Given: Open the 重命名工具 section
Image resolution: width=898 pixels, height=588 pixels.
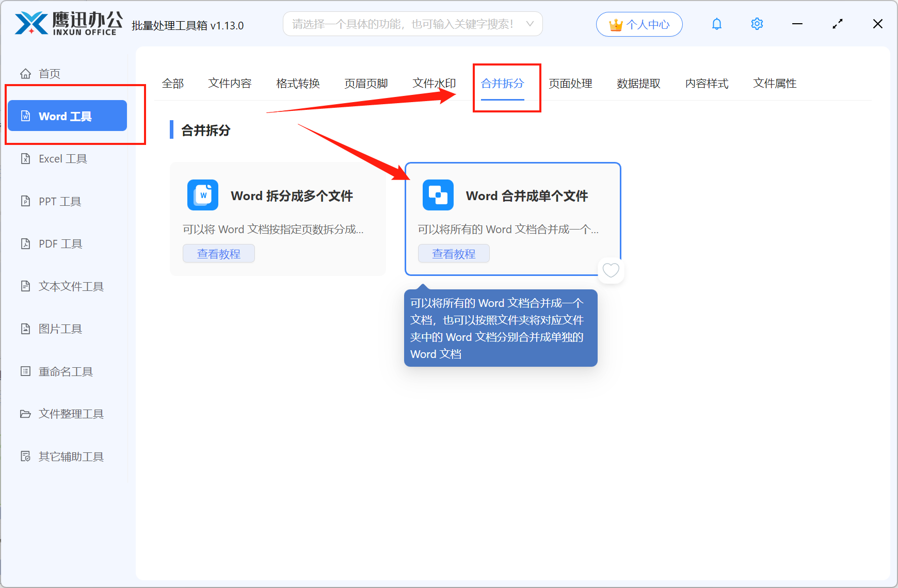Looking at the screenshot, I should point(65,371).
